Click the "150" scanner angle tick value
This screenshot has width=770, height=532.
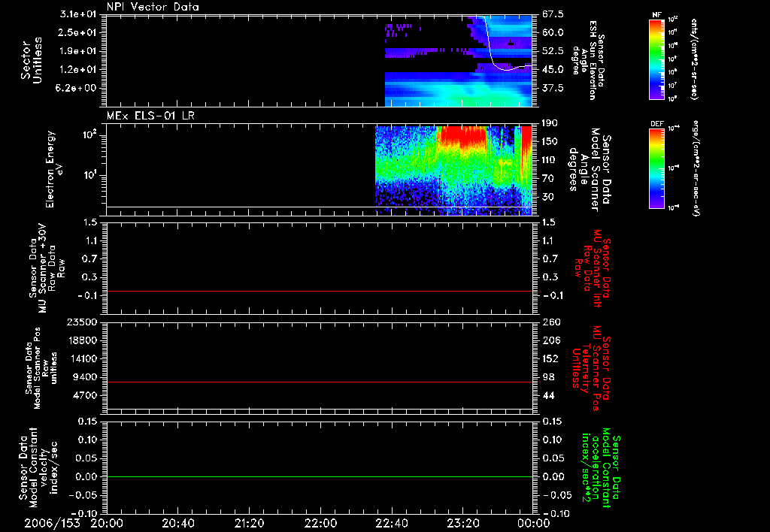[550, 142]
